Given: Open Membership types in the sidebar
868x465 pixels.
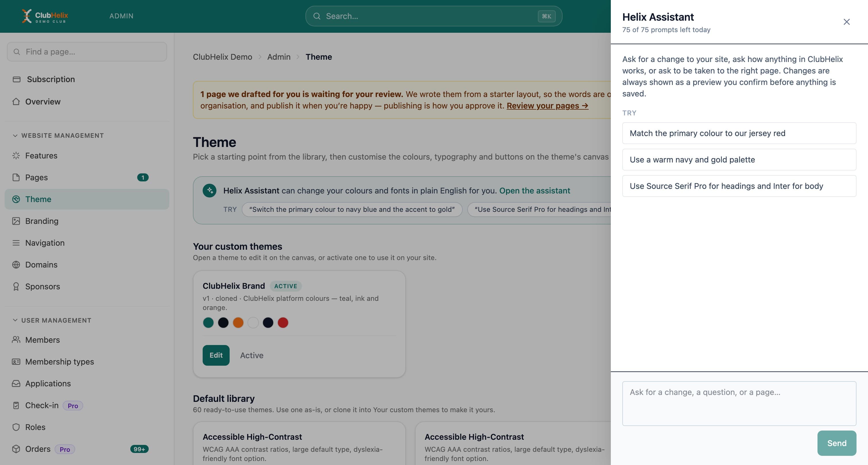Looking at the screenshot, I should tap(87, 362).
